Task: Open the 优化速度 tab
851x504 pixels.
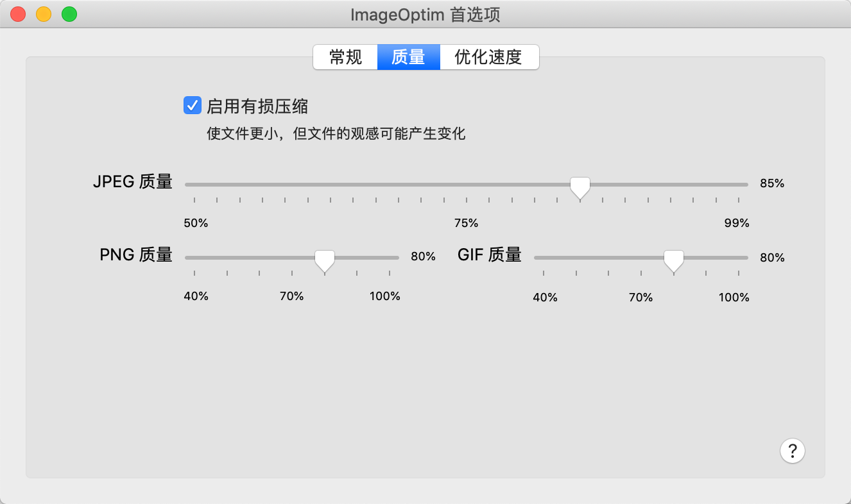Action: tap(489, 57)
